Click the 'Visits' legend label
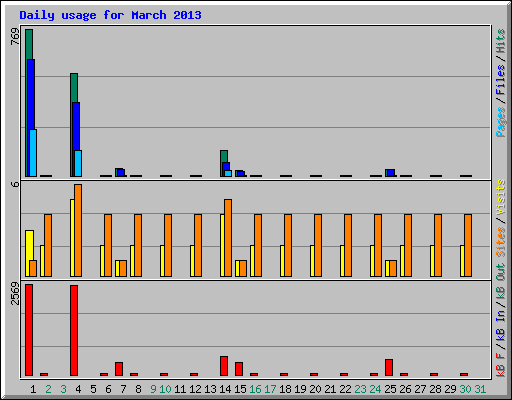 pyautogui.click(x=500, y=198)
